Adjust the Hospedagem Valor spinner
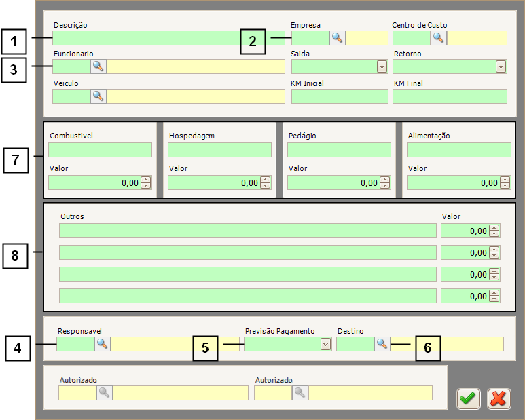The image size is (525, 420). (266, 183)
